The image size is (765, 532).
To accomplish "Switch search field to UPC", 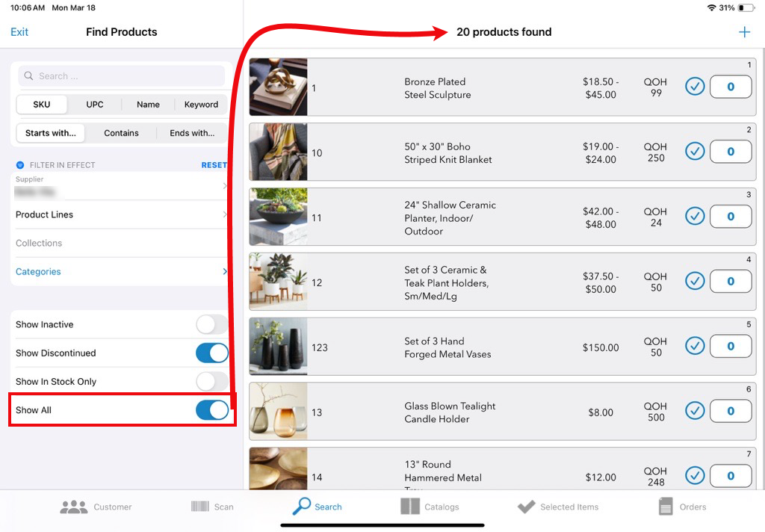I will (95, 105).
